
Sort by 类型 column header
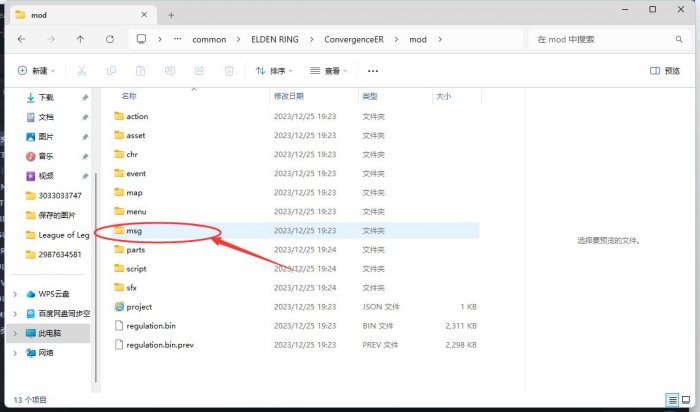[x=370, y=96]
